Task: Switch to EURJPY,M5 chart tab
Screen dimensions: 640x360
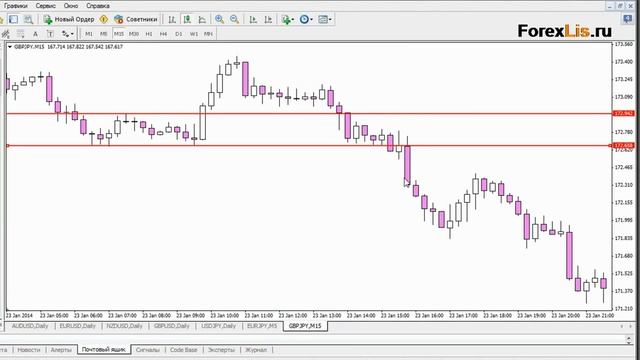Action: click(x=262, y=326)
